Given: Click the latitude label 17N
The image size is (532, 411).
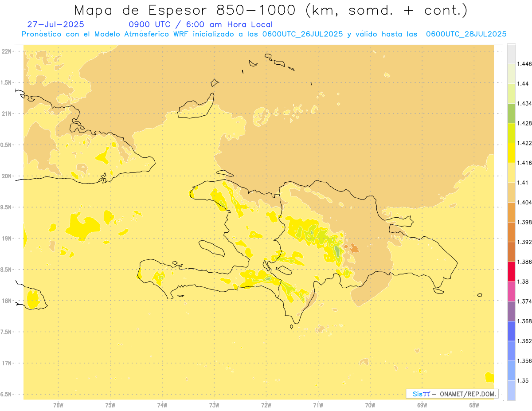Looking at the screenshot, I should pos(8,363).
